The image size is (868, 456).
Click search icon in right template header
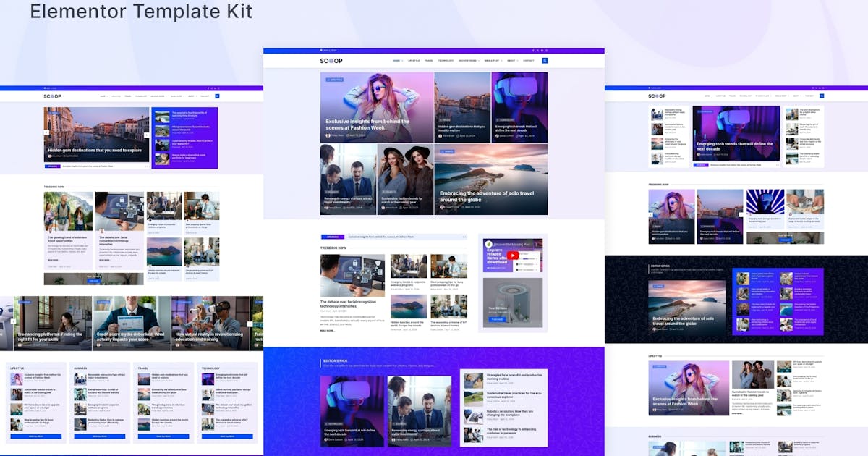click(x=822, y=96)
